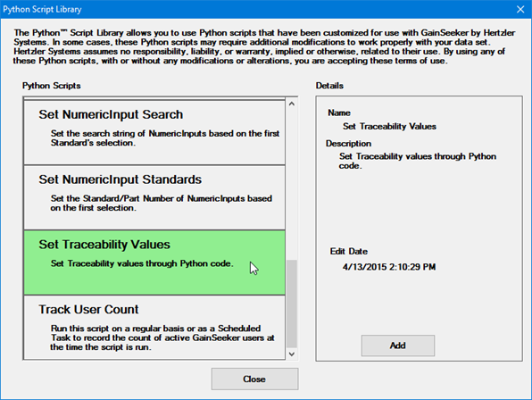
Task: Click the Details panel heading
Action: click(329, 86)
